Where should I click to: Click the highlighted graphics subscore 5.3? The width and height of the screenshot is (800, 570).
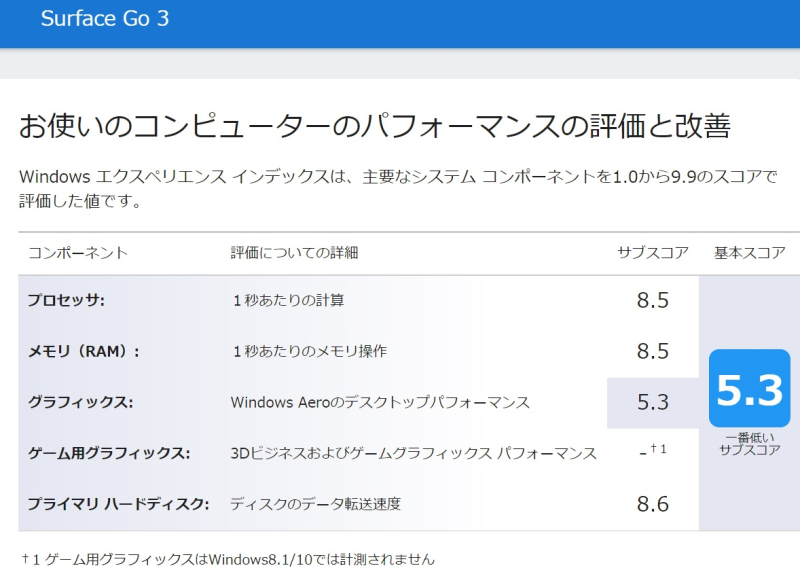click(x=653, y=402)
